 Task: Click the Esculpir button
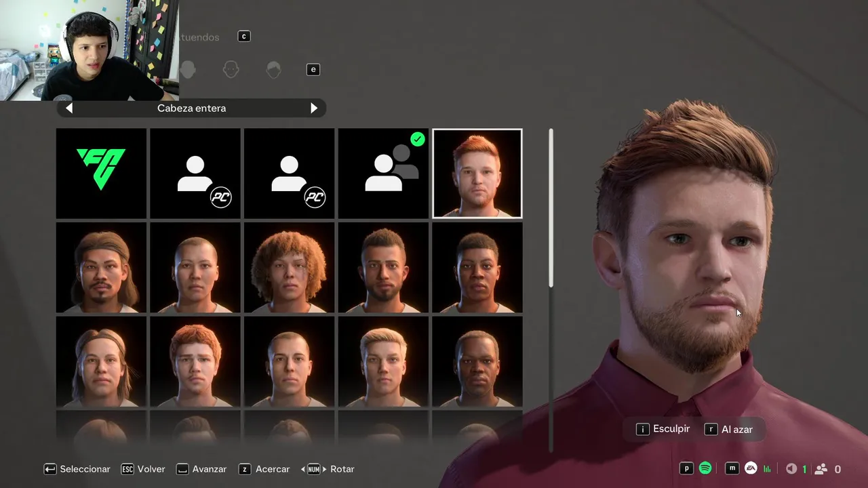(663, 429)
